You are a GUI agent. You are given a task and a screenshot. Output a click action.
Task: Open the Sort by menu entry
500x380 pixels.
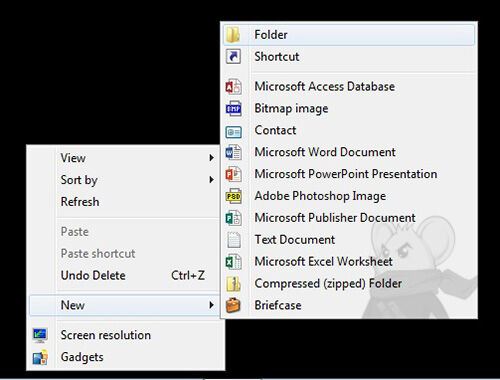click(125, 180)
